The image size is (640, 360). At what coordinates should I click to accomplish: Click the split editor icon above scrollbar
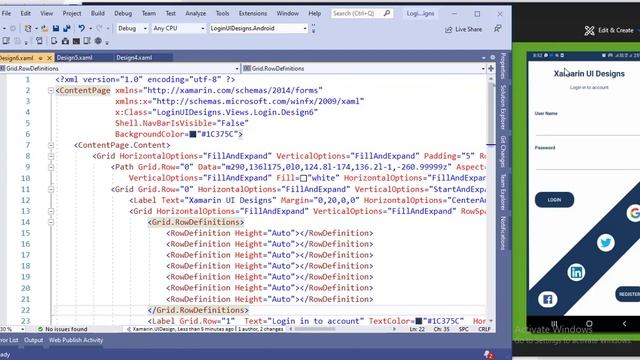pyautogui.click(x=491, y=69)
